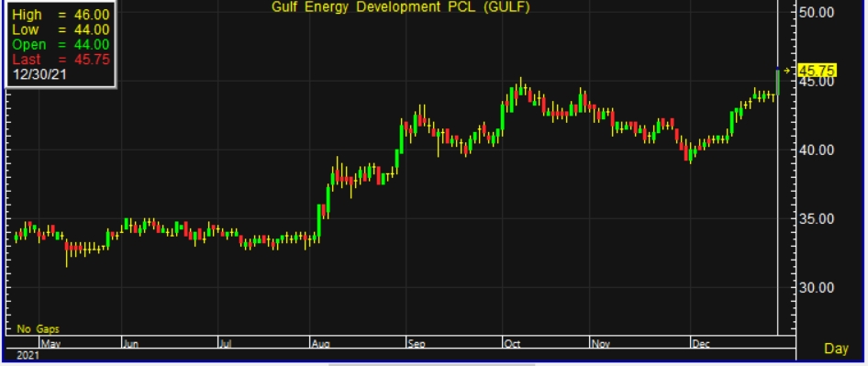Click the 50.00 price axis label
868x366 pixels.
point(817,12)
